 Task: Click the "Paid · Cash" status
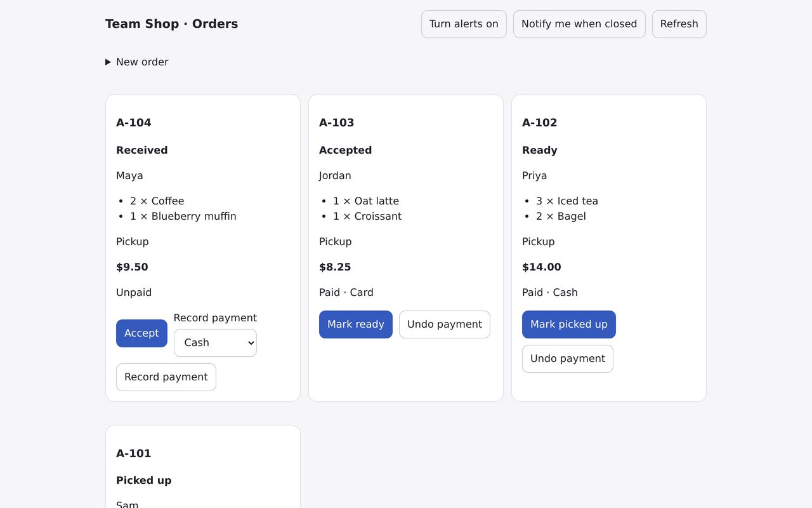pyautogui.click(x=550, y=293)
